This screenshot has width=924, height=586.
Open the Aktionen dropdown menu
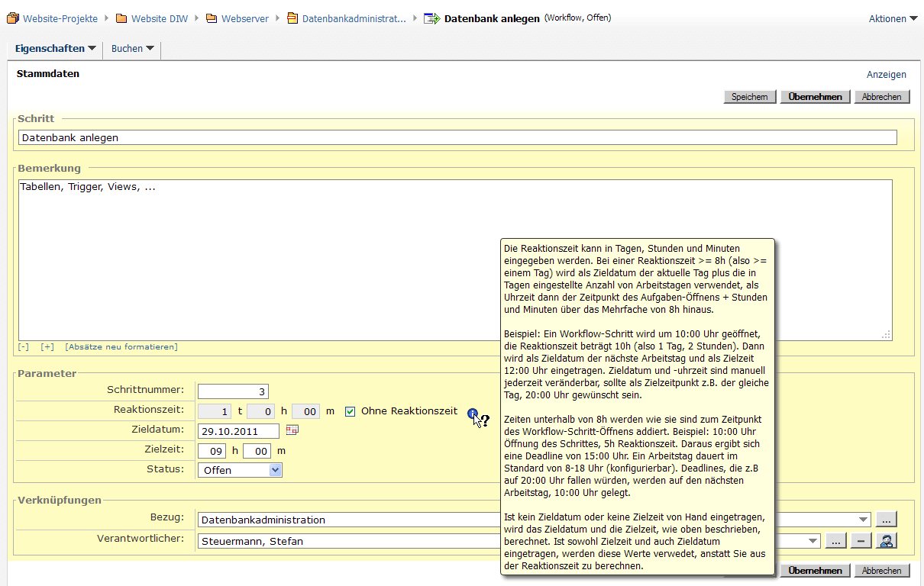[893, 19]
